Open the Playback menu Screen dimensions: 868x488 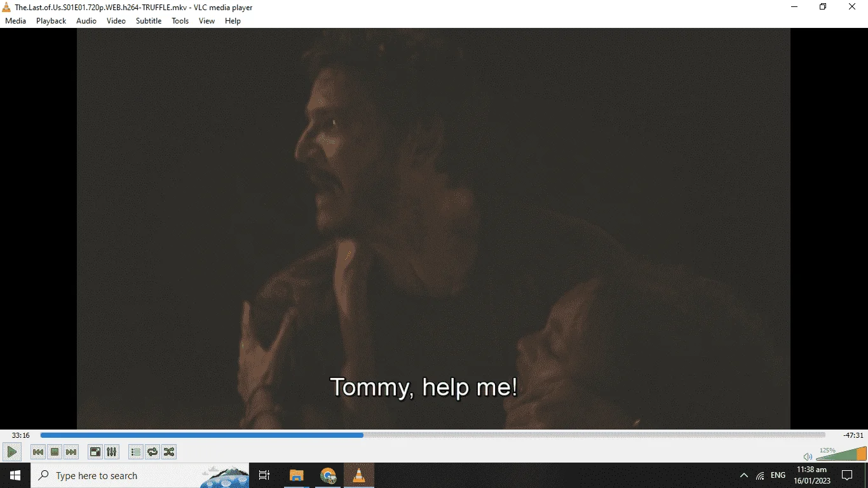[51, 21]
